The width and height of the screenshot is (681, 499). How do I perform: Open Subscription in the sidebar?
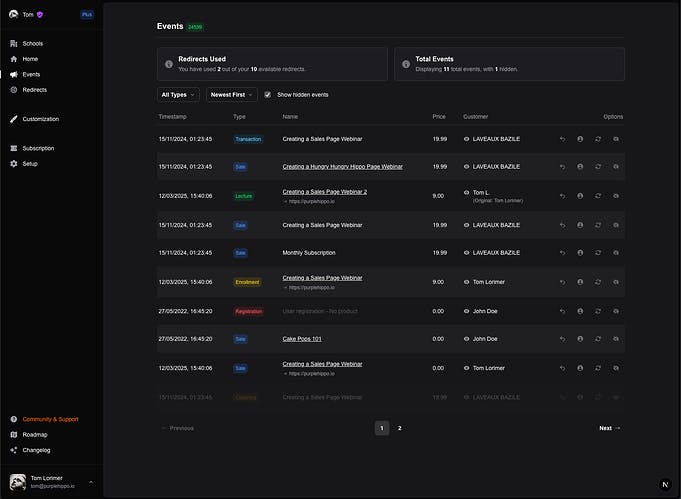(32, 148)
